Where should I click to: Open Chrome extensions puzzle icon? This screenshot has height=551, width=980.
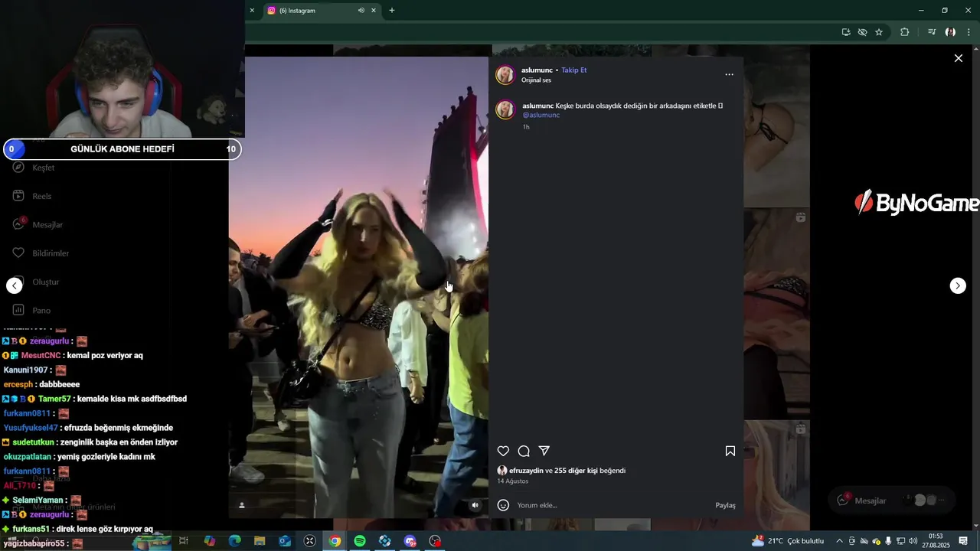click(x=904, y=32)
